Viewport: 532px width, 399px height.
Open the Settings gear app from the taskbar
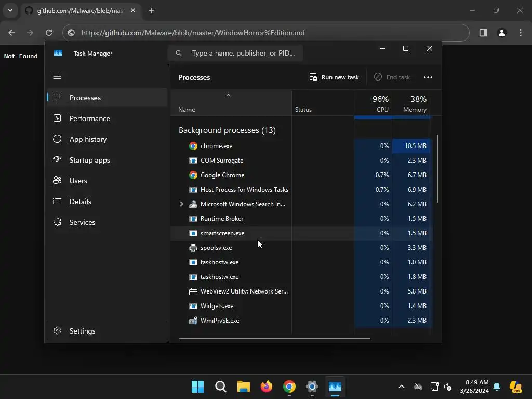[x=312, y=387]
